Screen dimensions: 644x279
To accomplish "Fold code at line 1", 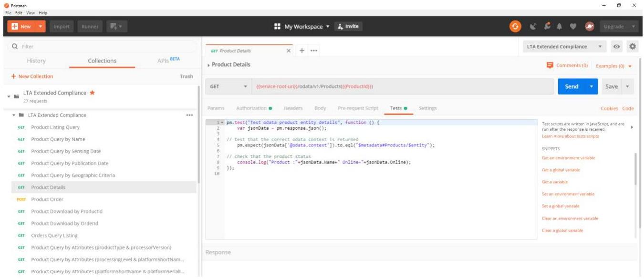I will (x=222, y=123).
